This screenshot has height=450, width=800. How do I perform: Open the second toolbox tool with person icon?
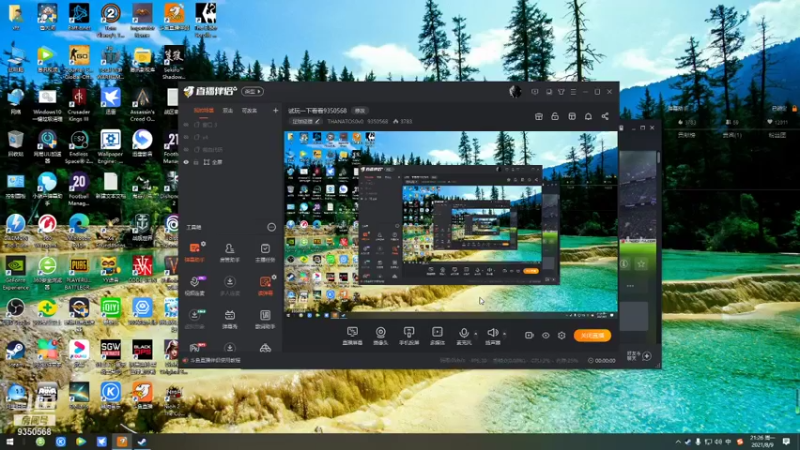[x=230, y=252]
